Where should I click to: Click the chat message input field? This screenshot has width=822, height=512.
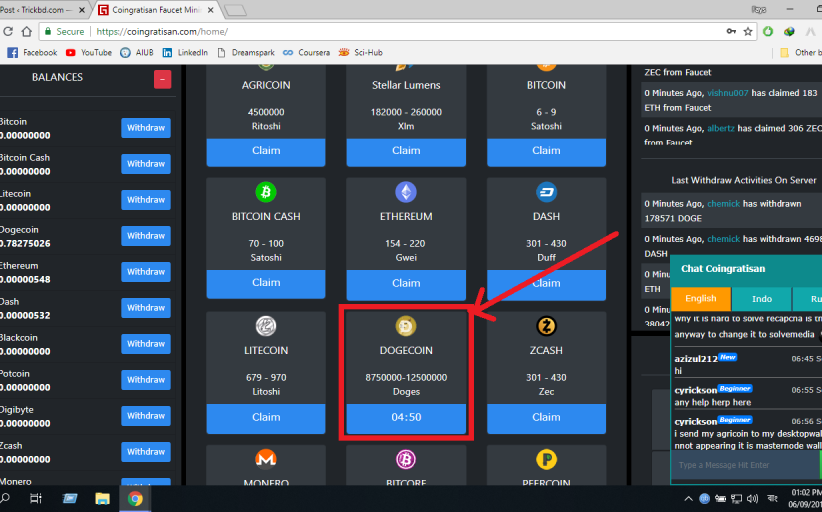click(745, 465)
